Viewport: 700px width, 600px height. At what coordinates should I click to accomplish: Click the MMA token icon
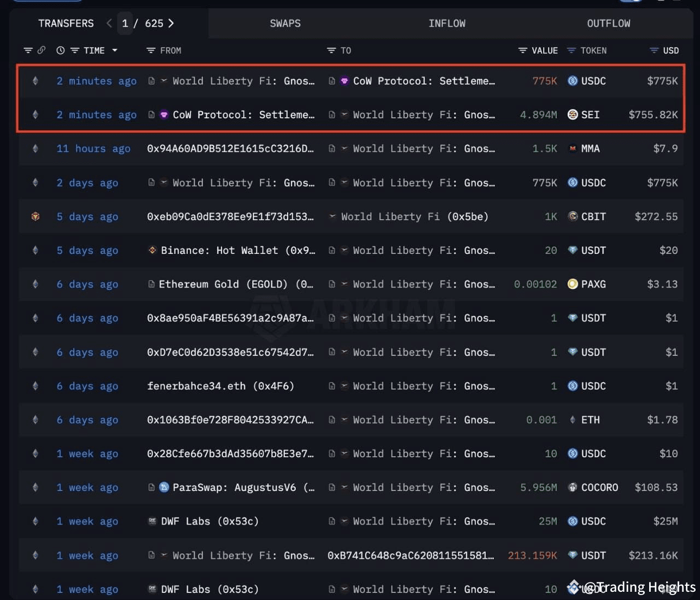tap(573, 149)
